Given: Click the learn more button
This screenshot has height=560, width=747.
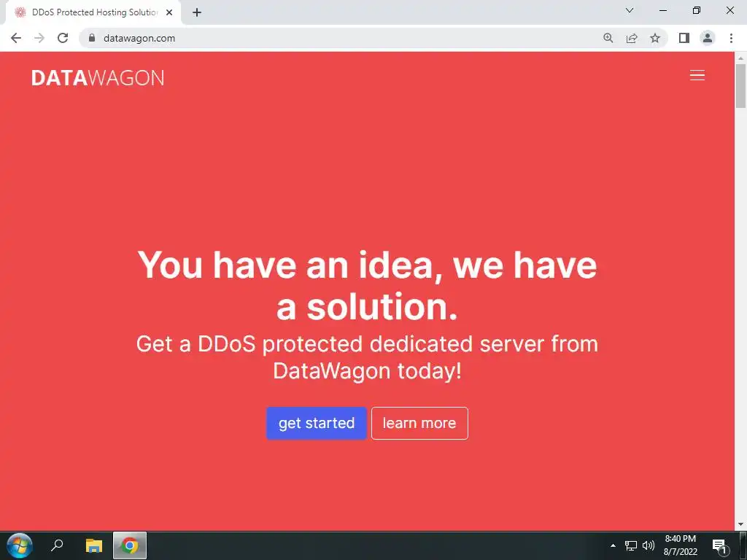Looking at the screenshot, I should pos(419,424).
